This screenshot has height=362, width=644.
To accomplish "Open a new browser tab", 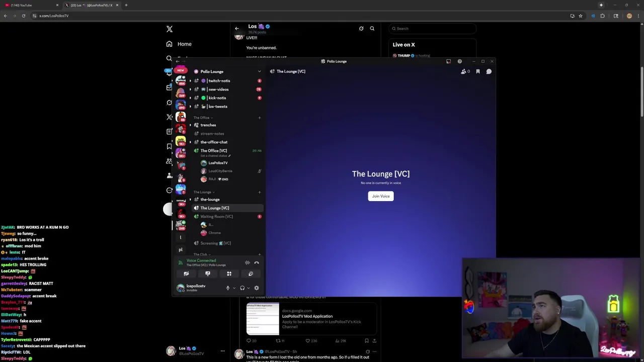I will coord(126,5).
